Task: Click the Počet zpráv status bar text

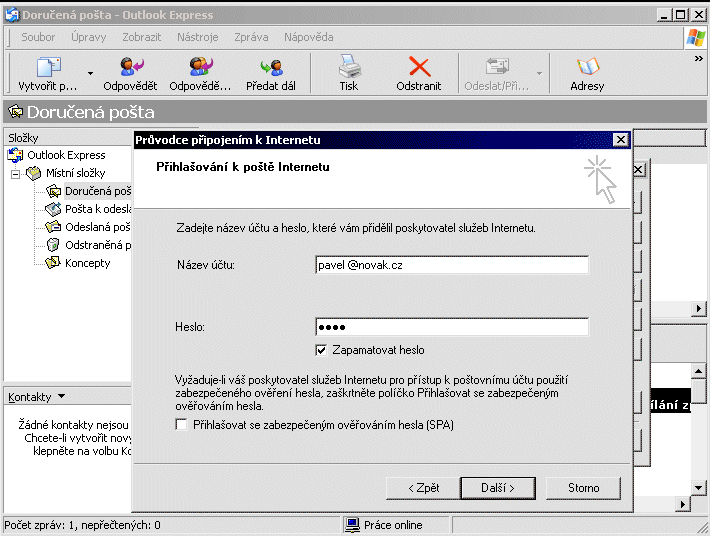Action: click(x=82, y=525)
